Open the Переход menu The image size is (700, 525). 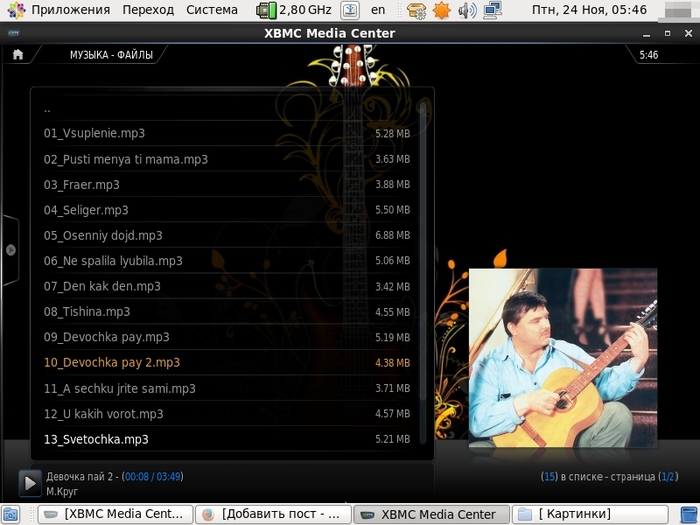(148, 10)
